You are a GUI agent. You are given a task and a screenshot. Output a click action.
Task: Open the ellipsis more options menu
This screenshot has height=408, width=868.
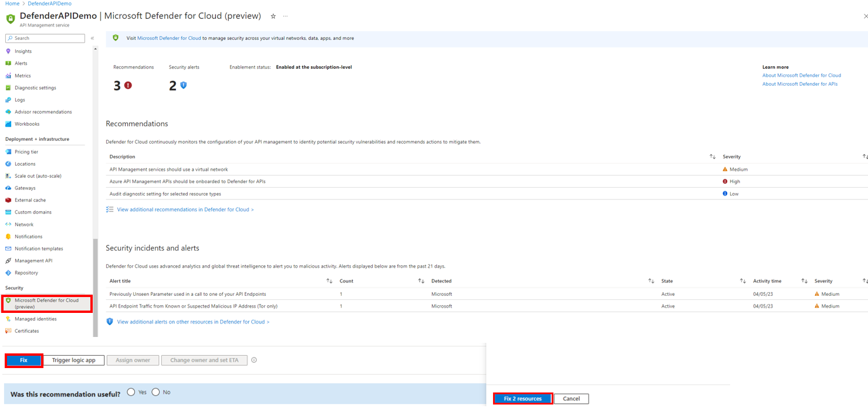286,16
